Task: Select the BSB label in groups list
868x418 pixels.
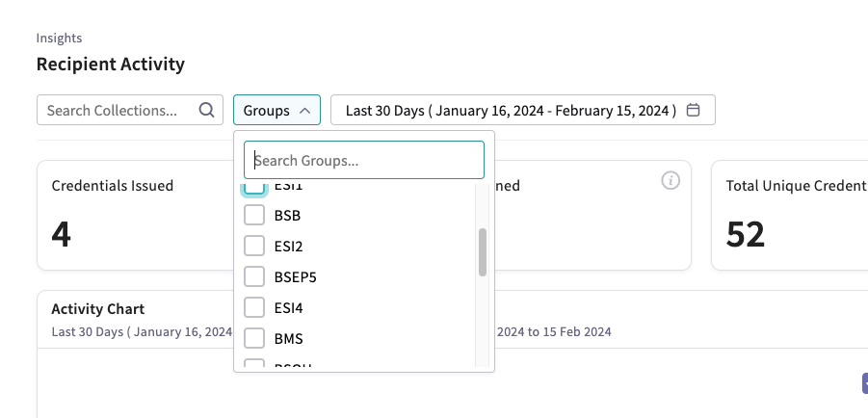Action: coord(287,215)
